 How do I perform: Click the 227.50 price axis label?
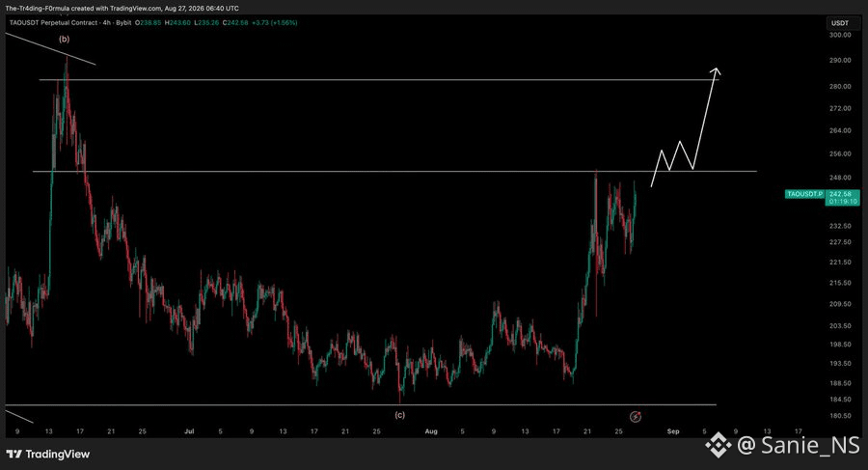click(840, 242)
